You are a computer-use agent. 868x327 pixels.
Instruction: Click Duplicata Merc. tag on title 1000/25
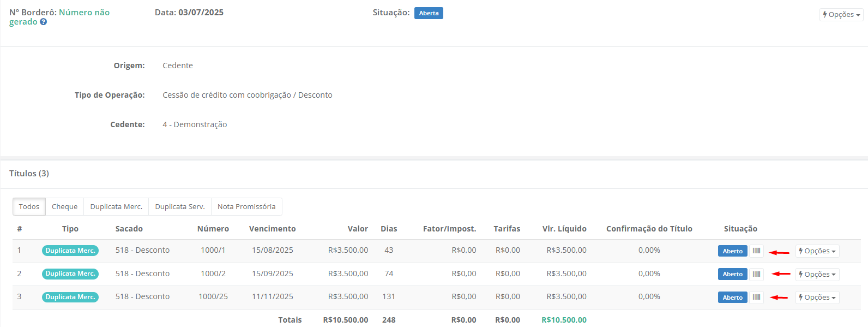click(70, 297)
